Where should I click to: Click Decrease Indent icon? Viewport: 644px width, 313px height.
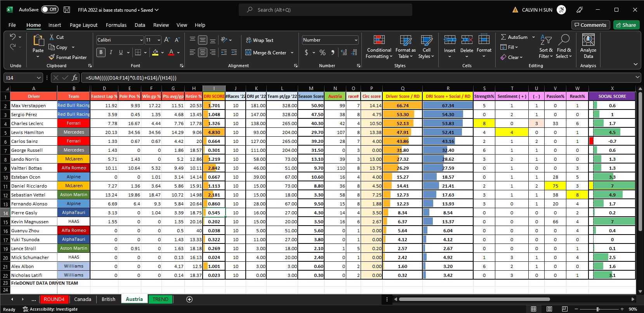224,52
